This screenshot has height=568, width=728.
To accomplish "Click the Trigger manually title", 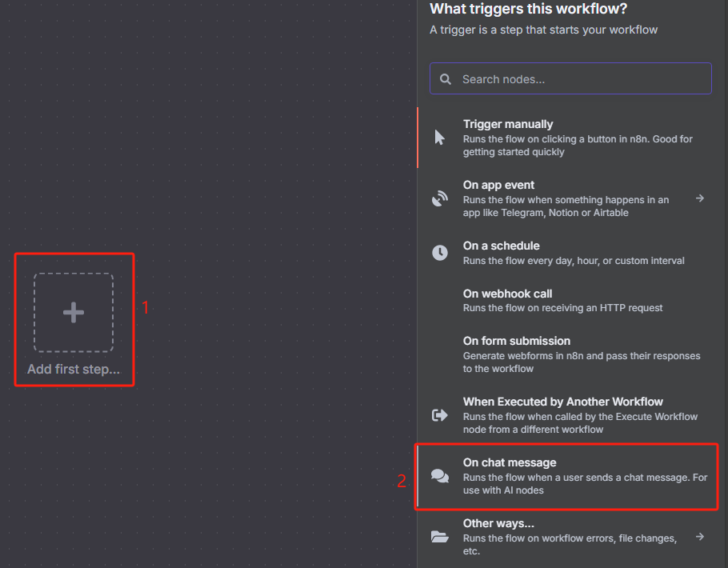I will (x=508, y=124).
